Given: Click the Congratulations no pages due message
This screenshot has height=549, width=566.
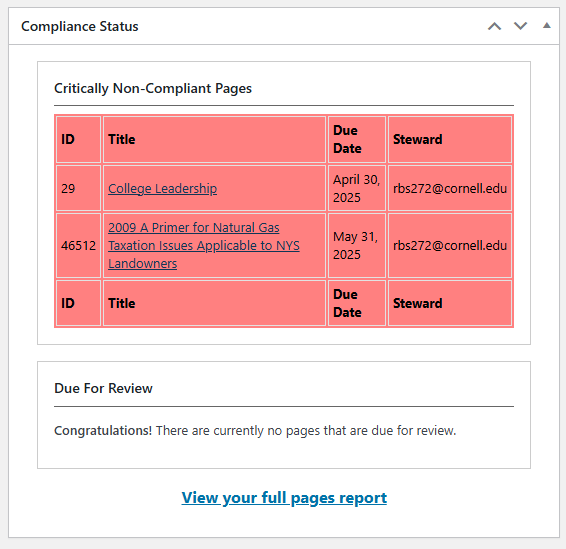Looking at the screenshot, I should 255,431.
